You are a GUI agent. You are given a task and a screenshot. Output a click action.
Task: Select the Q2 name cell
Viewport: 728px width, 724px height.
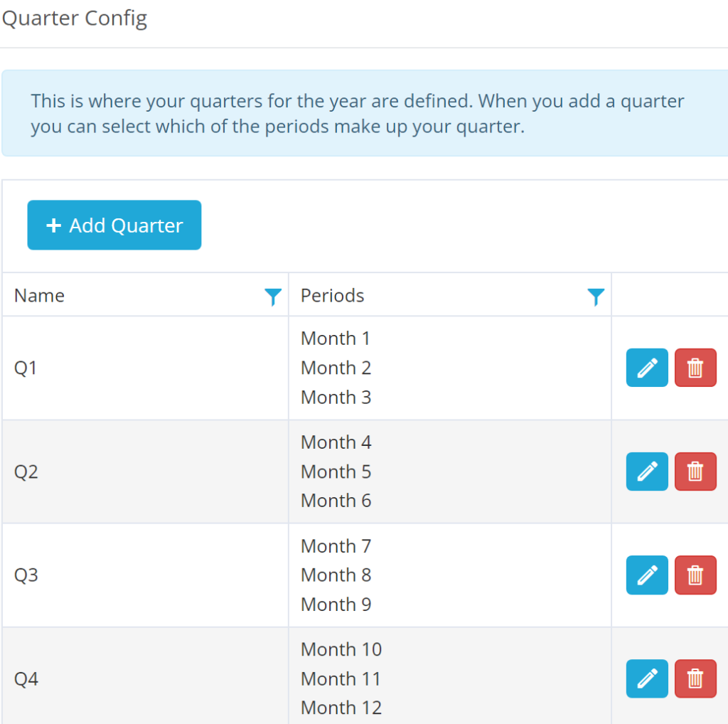pos(26,472)
